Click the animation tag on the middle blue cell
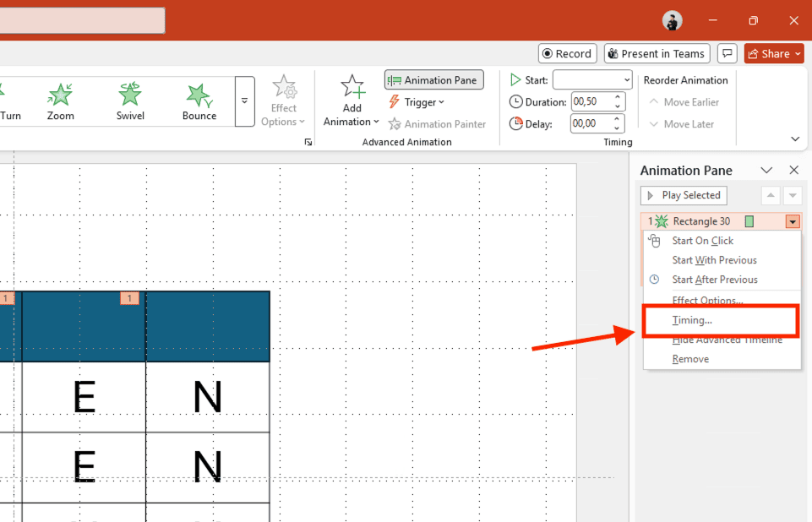This screenshot has width=812, height=522. coord(129,298)
